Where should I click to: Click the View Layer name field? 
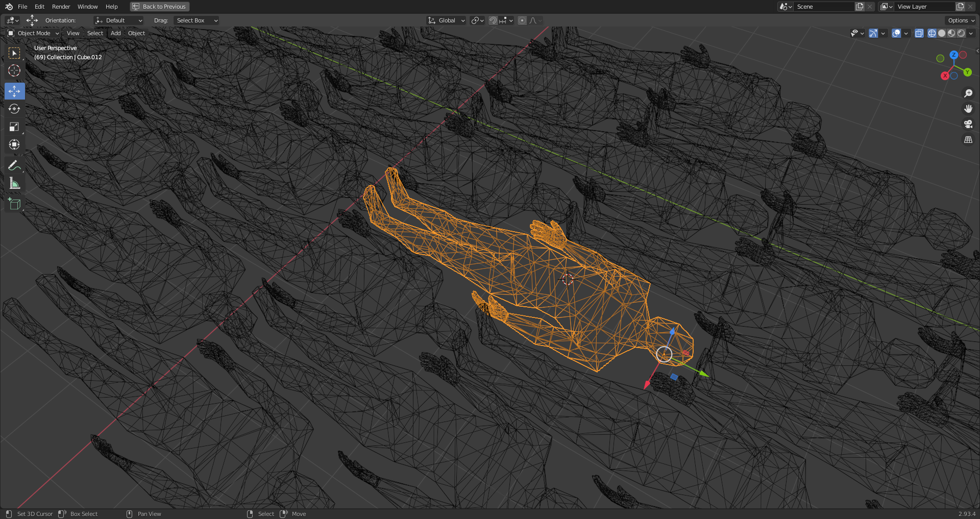pos(924,7)
